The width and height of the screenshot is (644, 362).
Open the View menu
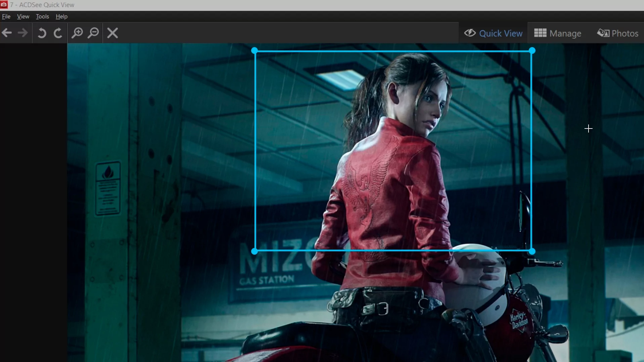pyautogui.click(x=23, y=16)
